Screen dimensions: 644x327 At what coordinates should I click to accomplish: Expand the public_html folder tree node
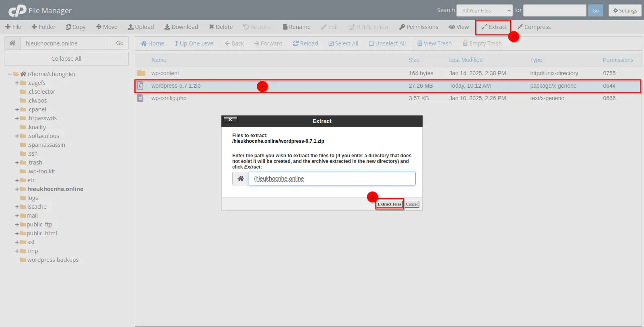coord(17,233)
